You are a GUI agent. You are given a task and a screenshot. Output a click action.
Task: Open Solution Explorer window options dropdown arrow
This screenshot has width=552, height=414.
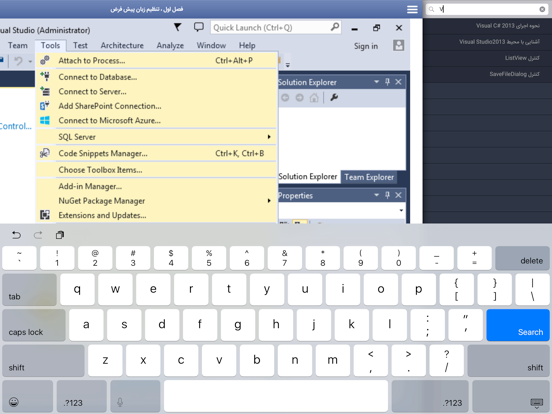376,82
